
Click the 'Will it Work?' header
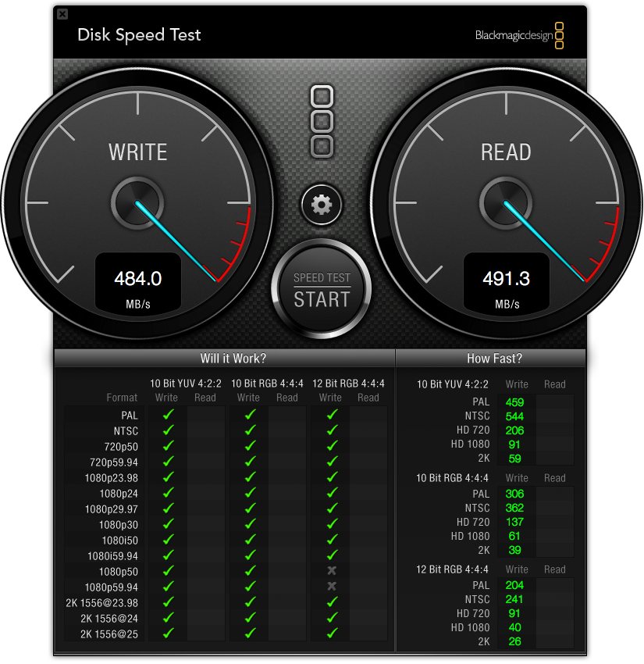point(233,359)
